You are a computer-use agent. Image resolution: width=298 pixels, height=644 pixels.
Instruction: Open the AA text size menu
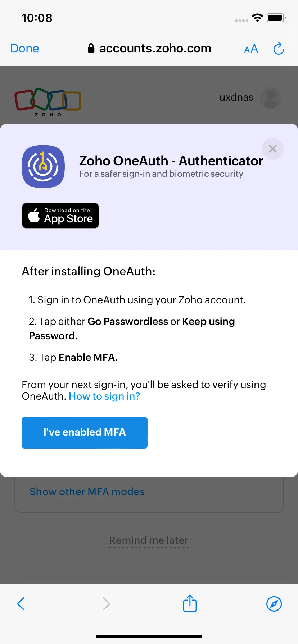(251, 49)
